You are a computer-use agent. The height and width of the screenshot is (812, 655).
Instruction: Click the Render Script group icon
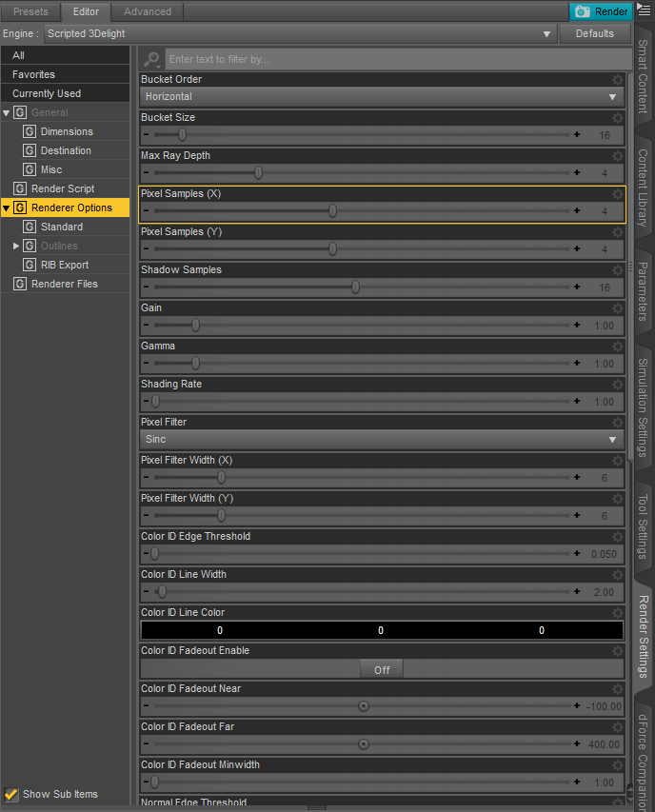click(x=20, y=188)
